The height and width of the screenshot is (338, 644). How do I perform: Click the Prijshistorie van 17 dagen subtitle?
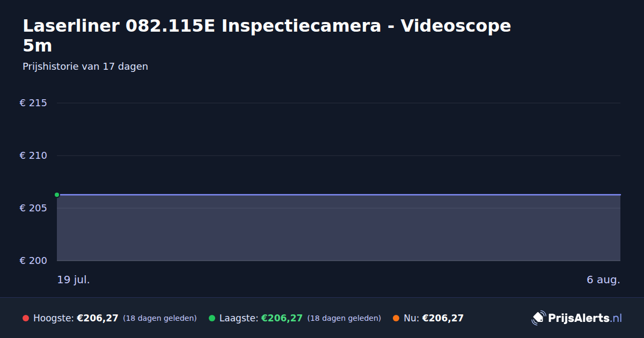[x=85, y=67]
